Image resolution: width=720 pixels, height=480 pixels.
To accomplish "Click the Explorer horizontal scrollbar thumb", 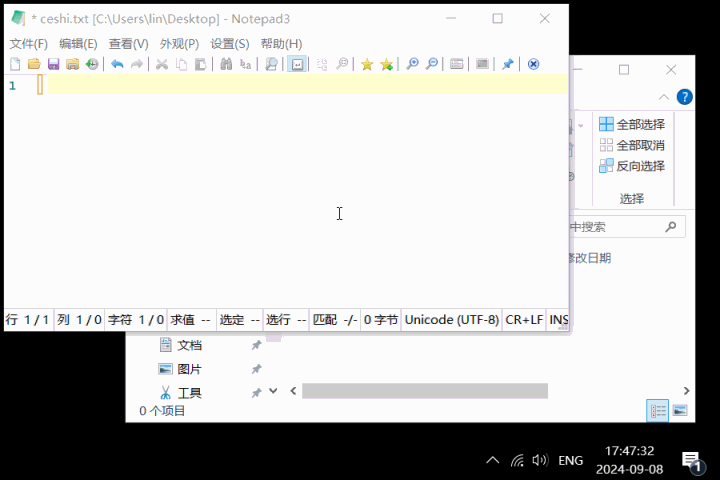I will tap(425, 391).
